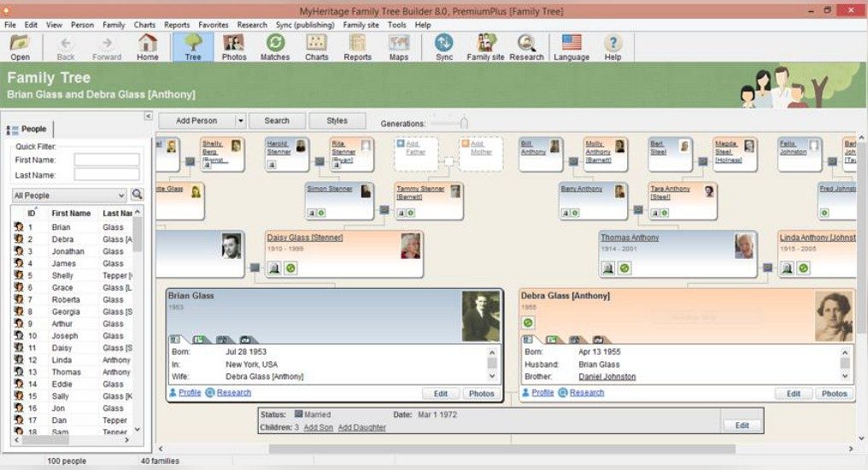Click the Last Name filter field

point(106,175)
